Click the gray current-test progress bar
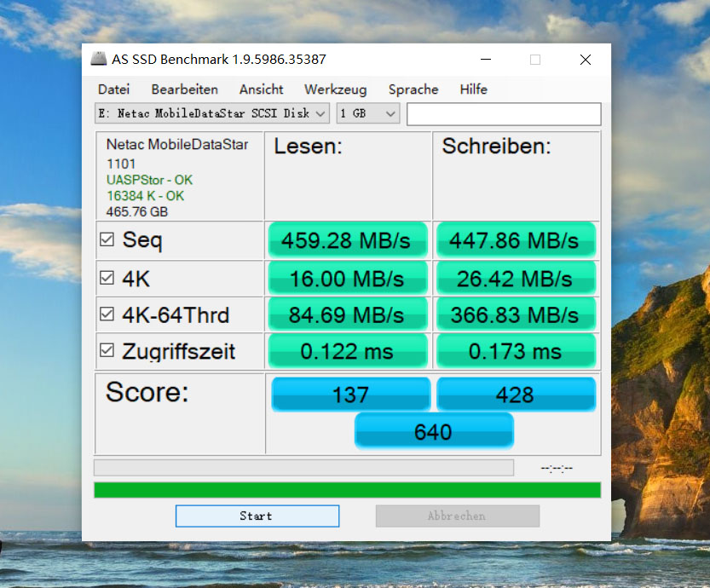 click(x=303, y=468)
